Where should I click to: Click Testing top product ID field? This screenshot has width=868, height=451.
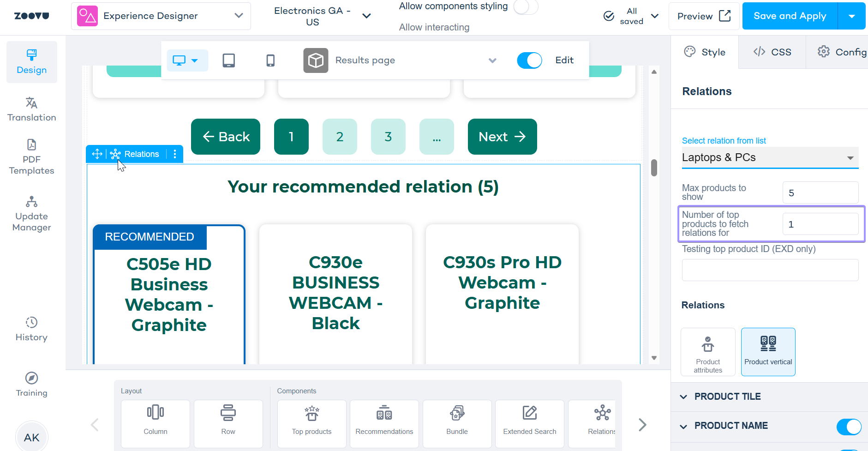(770, 270)
